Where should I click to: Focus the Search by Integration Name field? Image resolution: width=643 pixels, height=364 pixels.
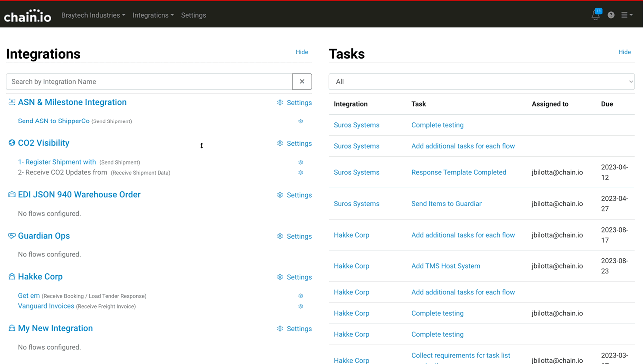(x=149, y=82)
